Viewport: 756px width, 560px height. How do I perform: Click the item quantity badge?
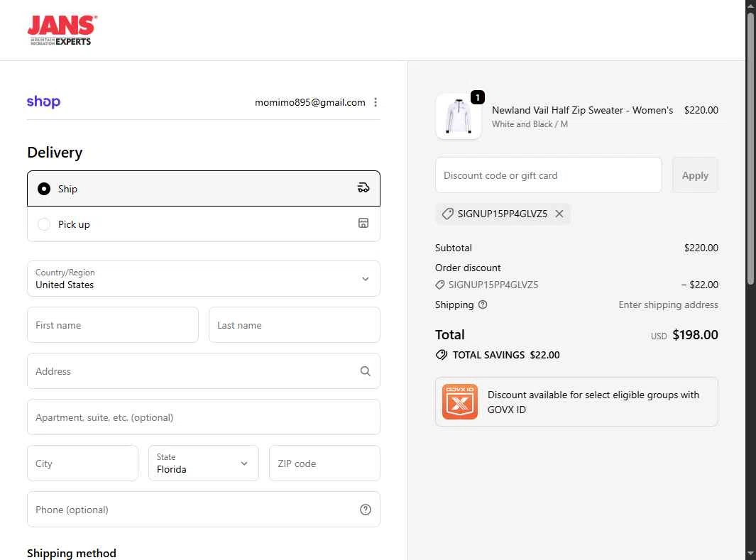coord(477,97)
